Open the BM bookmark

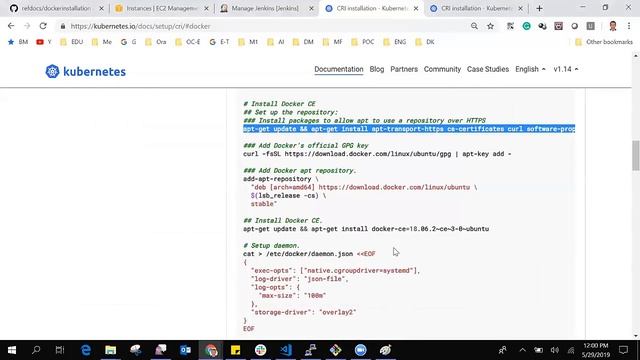(18, 42)
